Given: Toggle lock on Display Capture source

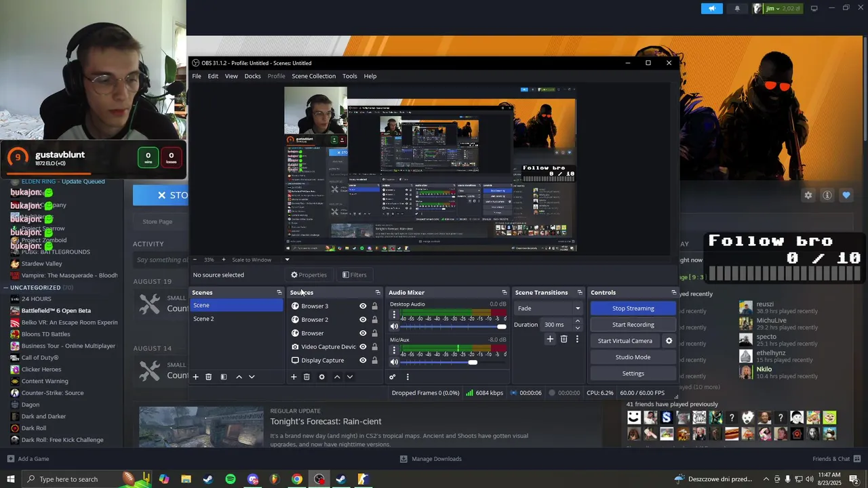Looking at the screenshot, I should click(x=374, y=361).
